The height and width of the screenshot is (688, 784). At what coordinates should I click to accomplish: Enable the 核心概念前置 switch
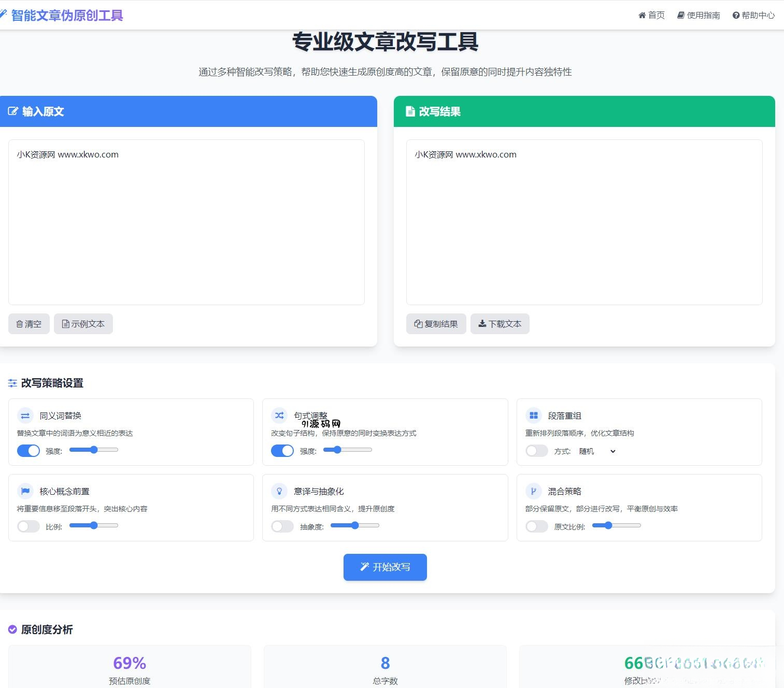click(28, 526)
